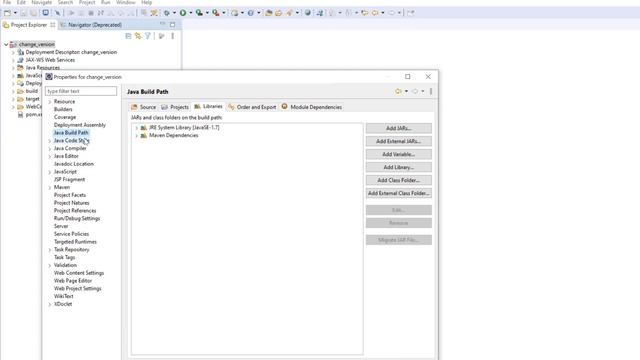The height and width of the screenshot is (360, 640).
Task: Click the back arrow in Java Build Path header
Action: coord(398,91)
